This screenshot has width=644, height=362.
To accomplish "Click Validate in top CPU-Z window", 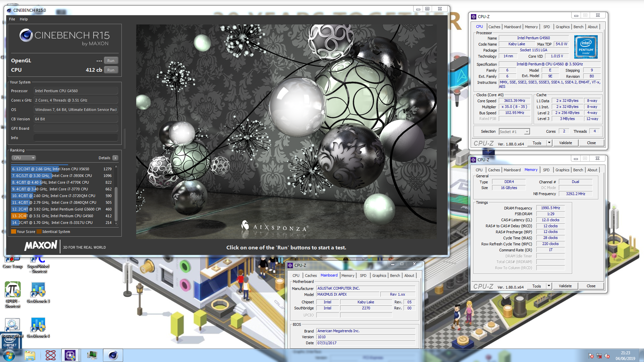I will pos(566,143).
